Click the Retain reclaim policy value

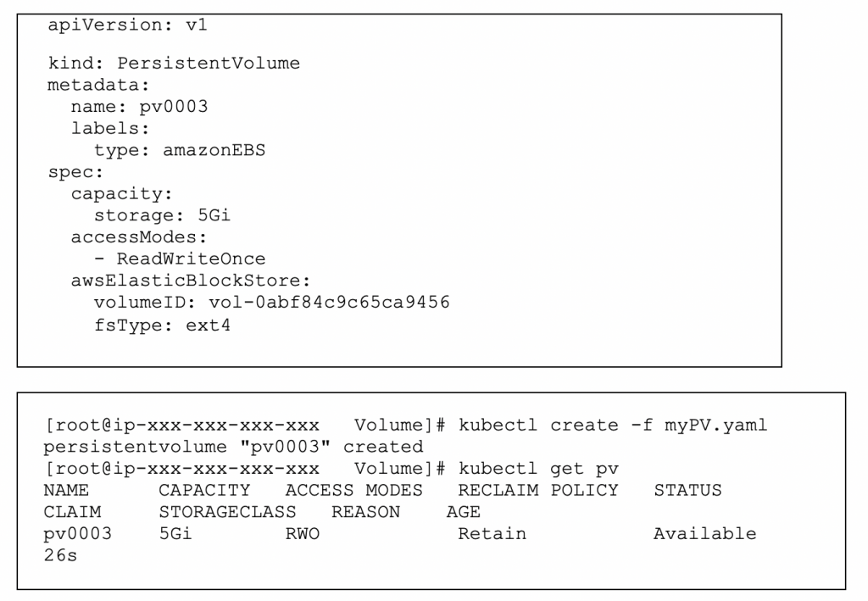click(x=492, y=534)
